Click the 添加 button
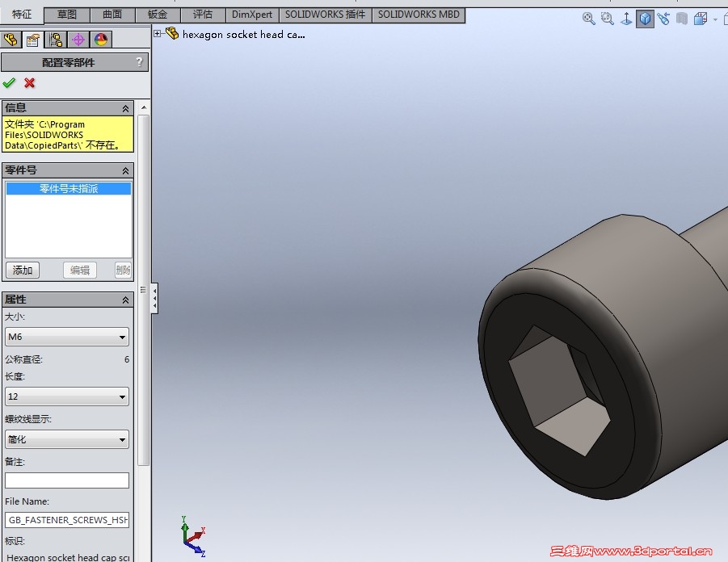Screen dimensions: 728x562 23,270
